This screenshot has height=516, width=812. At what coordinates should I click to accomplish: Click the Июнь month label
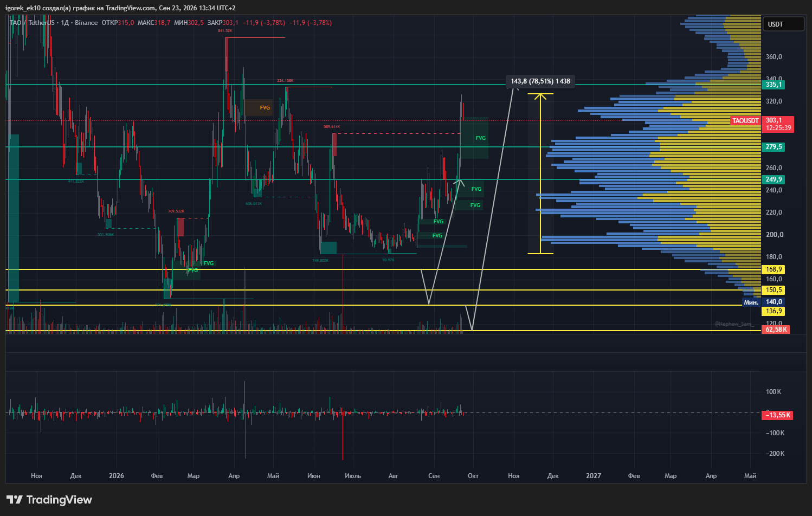pos(313,476)
